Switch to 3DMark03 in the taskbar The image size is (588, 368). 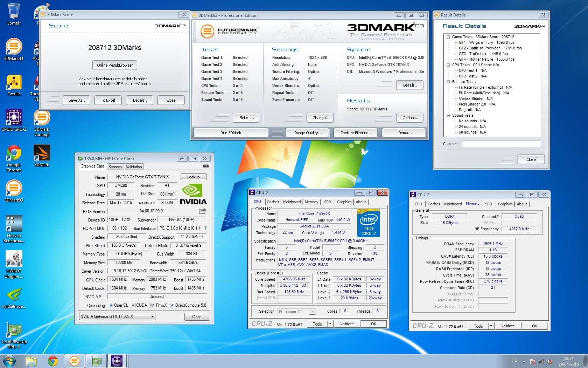click(x=74, y=361)
